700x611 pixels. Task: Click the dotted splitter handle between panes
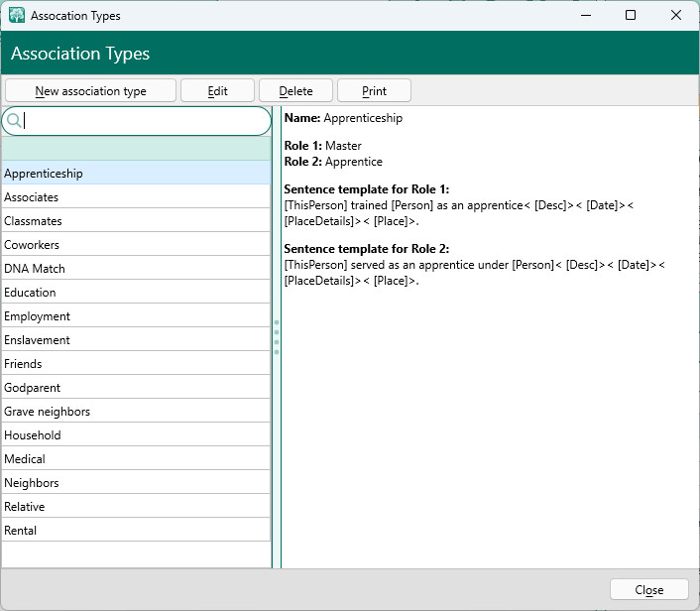click(277, 337)
